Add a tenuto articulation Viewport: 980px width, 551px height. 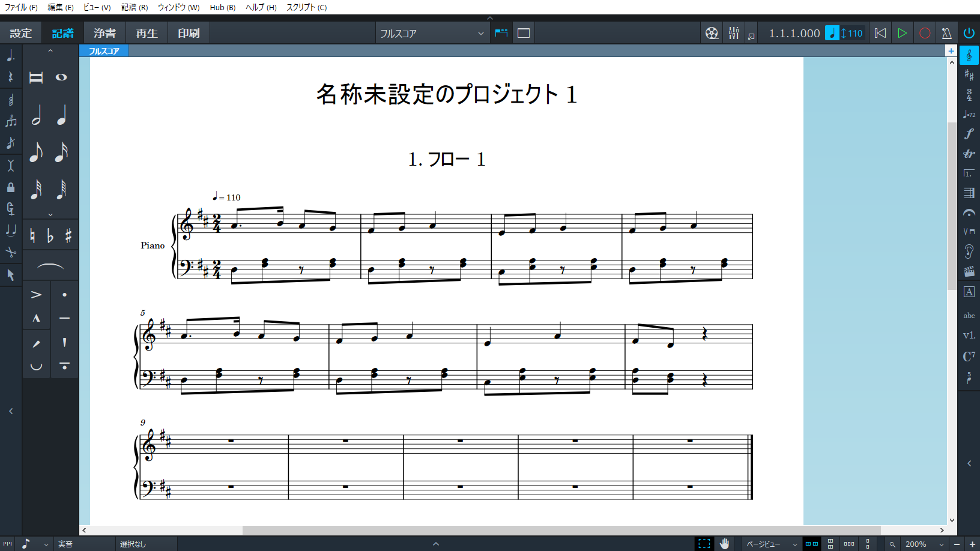(x=64, y=318)
